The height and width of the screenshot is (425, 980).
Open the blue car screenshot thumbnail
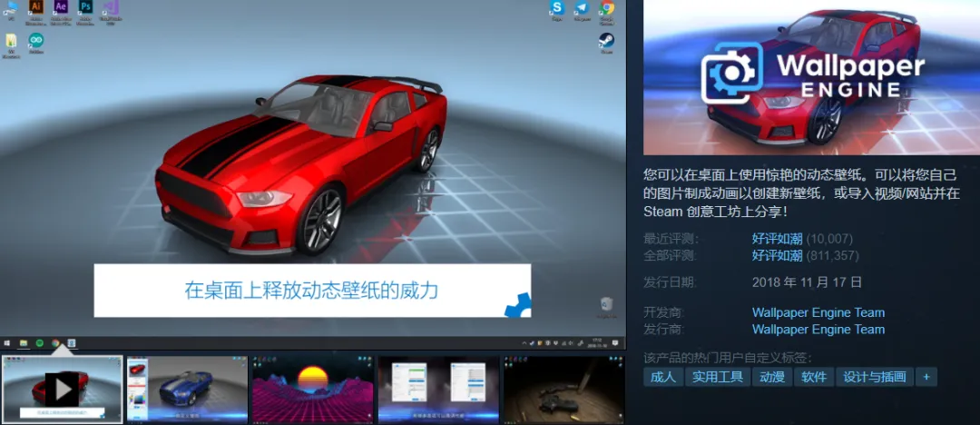pyautogui.click(x=187, y=390)
